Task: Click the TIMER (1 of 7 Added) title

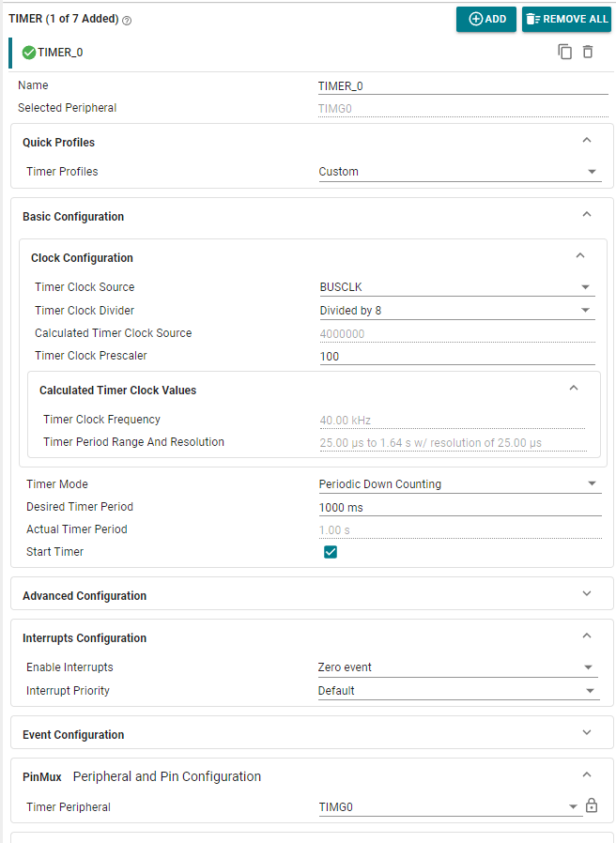Action: tap(64, 19)
